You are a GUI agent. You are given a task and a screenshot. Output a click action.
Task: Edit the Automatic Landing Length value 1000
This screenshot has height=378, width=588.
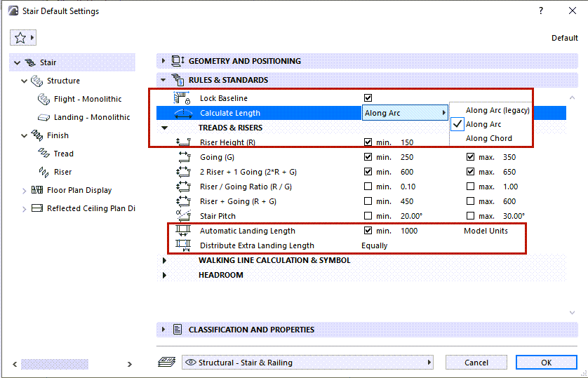[x=409, y=231]
